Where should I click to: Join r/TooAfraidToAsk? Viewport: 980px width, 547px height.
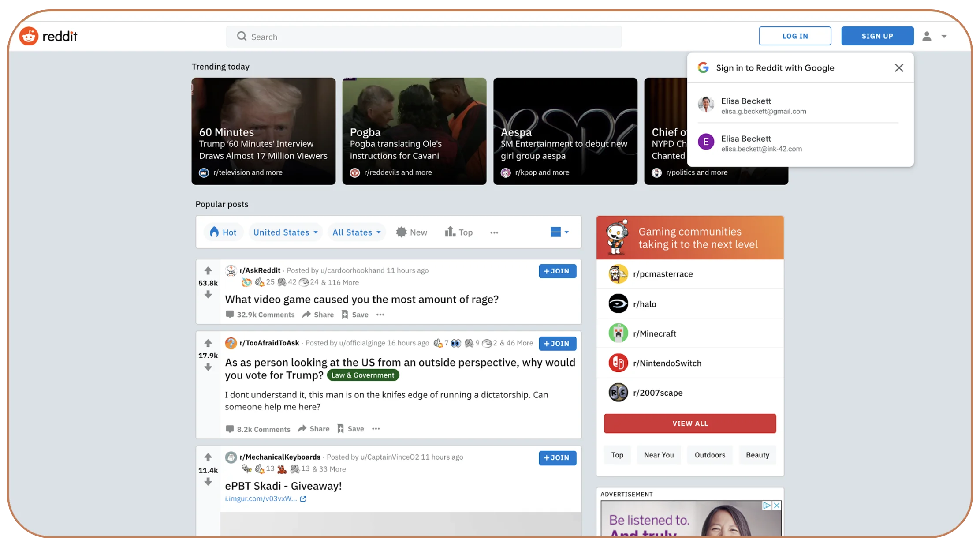click(x=557, y=343)
